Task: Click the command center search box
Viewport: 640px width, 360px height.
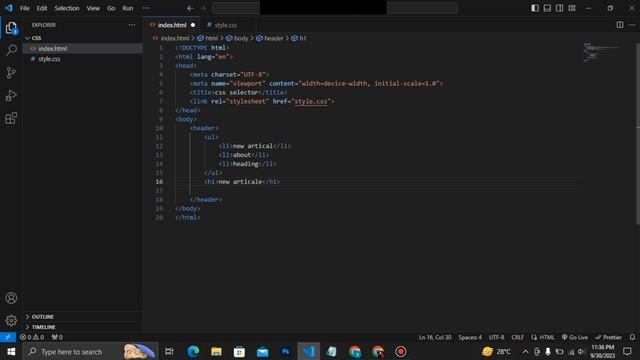Action: pyautogui.click(x=335, y=8)
